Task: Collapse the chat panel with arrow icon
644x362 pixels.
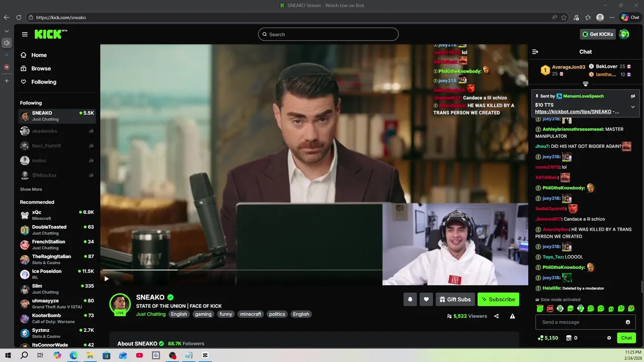Action: coord(535,52)
